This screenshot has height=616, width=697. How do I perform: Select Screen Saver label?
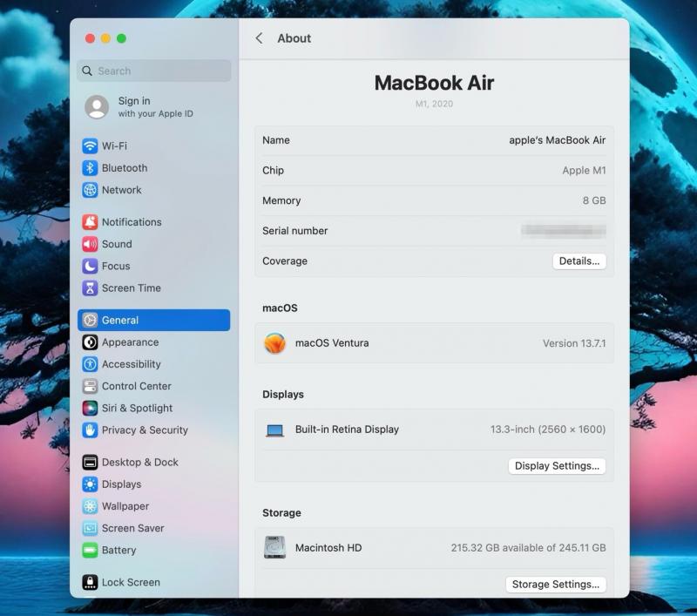tap(133, 528)
